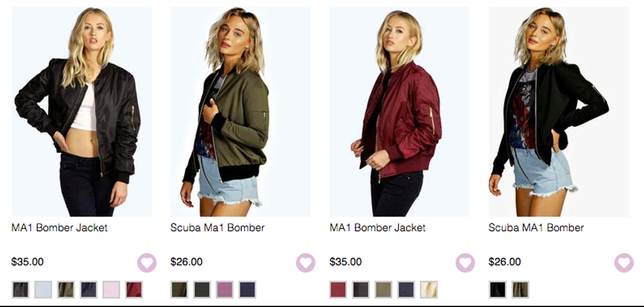This screenshot has width=644, height=307.
Task: Click heart icon for khaki Scuba Ma1 Bomber
Action: click(x=306, y=262)
